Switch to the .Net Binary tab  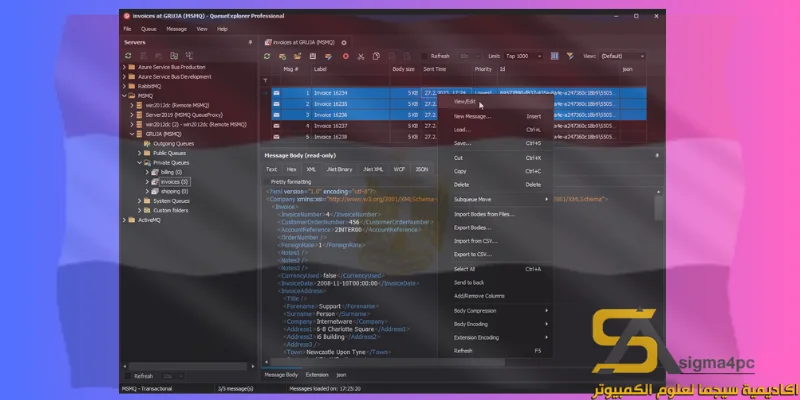coord(339,169)
